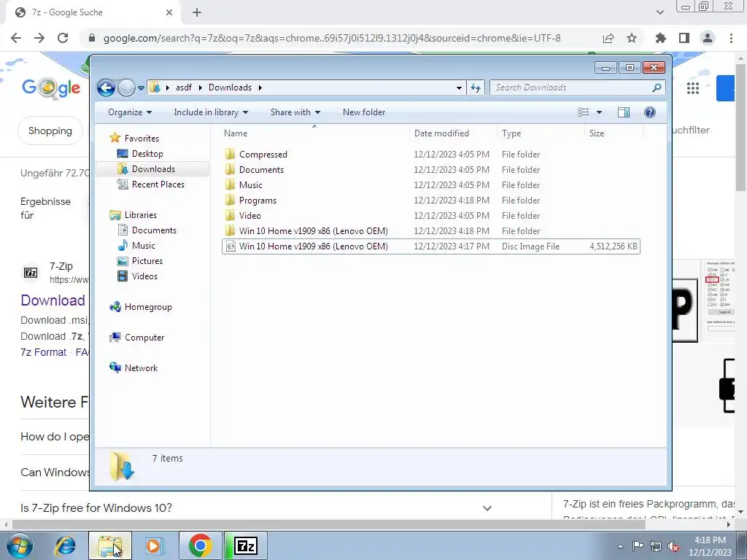Open Music library in sidebar
This screenshot has width=747, height=560.
(144, 246)
